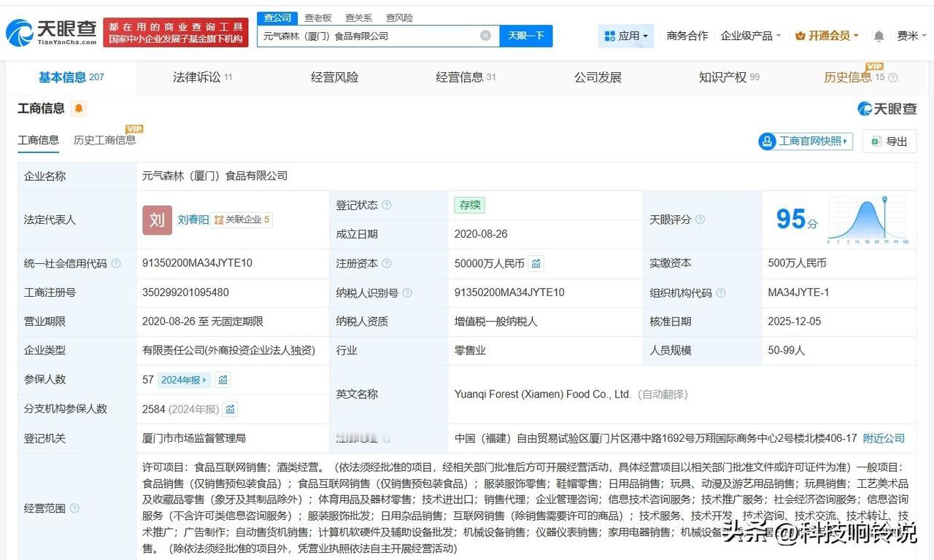This screenshot has width=934, height=560.
Task: Go to the 经营风险 tab
Action: point(334,77)
